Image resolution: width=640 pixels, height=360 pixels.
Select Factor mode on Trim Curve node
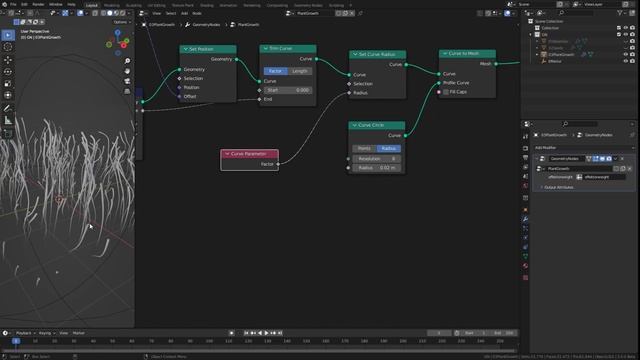tap(276, 71)
